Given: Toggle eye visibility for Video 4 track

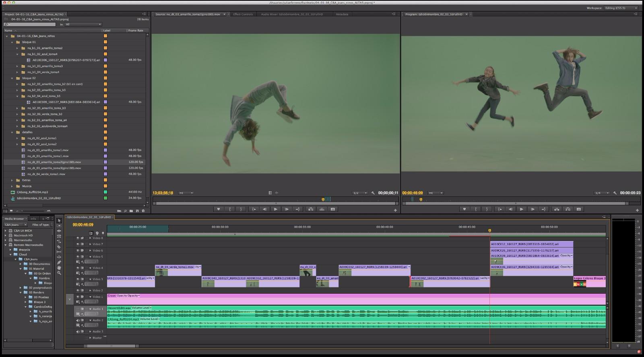Looking at the screenshot, I should tap(78, 268).
